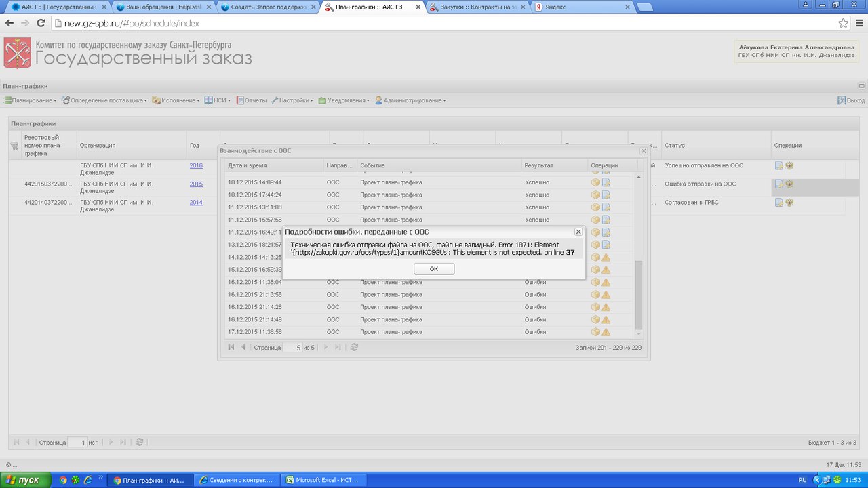868x488 pixels.
Task: Switch to the 'АИС ГЗ | Государственный' browser tab
Action: coord(58,7)
